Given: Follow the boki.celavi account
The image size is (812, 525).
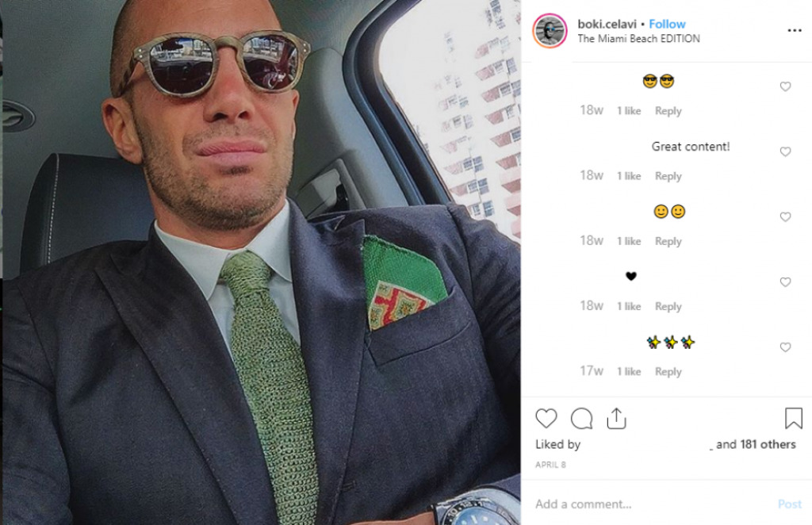Looking at the screenshot, I should (x=667, y=24).
